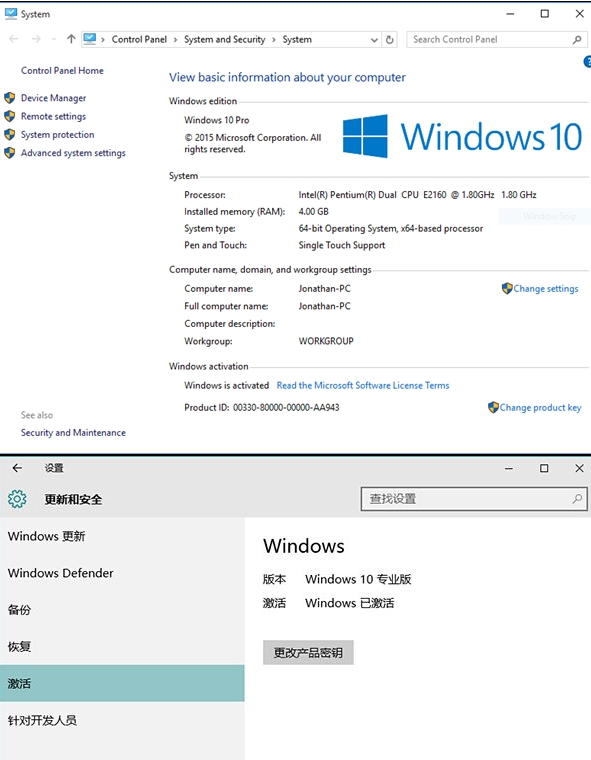Close the 设置 window
The width and height of the screenshot is (591, 760).
(579, 468)
